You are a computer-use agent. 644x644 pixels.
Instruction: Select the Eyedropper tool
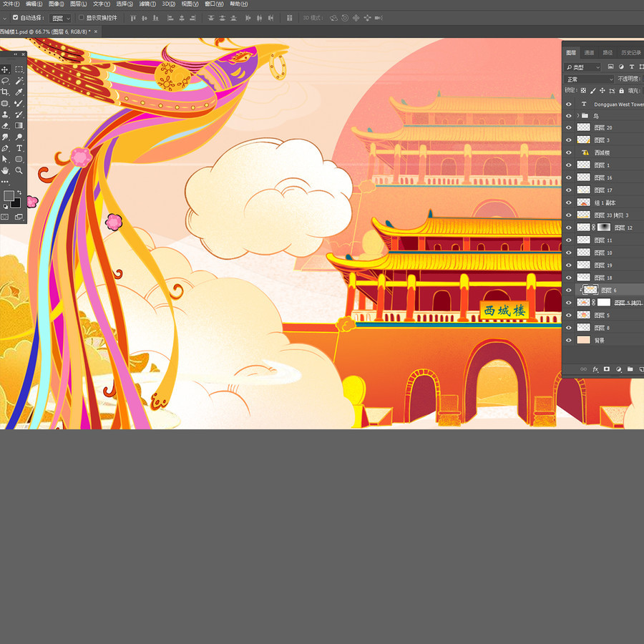[x=19, y=92]
